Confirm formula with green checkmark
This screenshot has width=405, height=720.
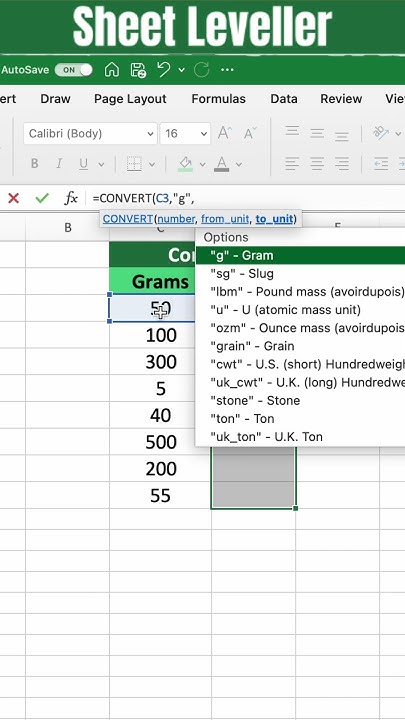tap(42, 198)
